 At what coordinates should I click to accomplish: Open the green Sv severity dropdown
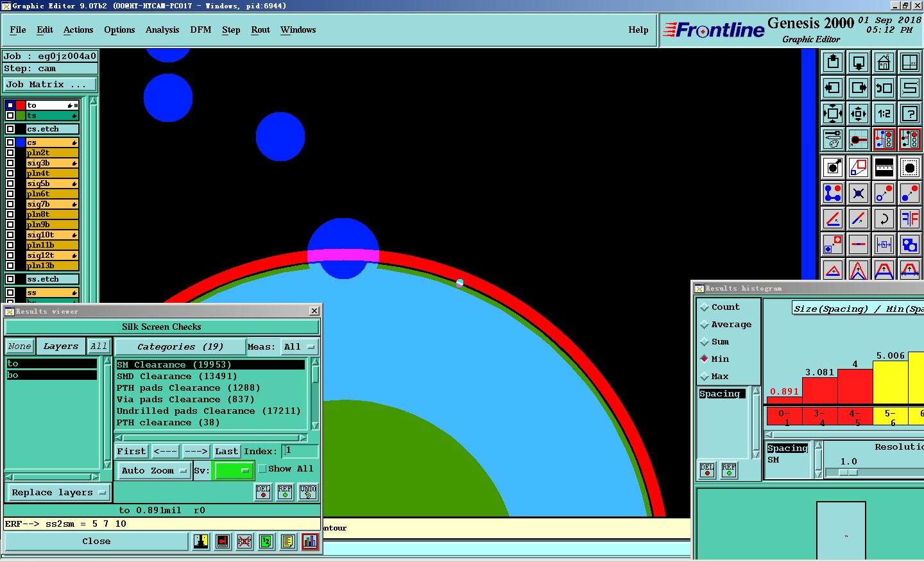pyautogui.click(x=233, y=470)
